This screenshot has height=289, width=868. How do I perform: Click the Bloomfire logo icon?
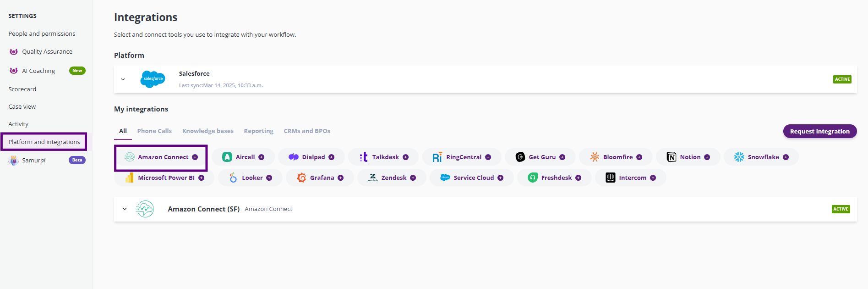point(595,157)
